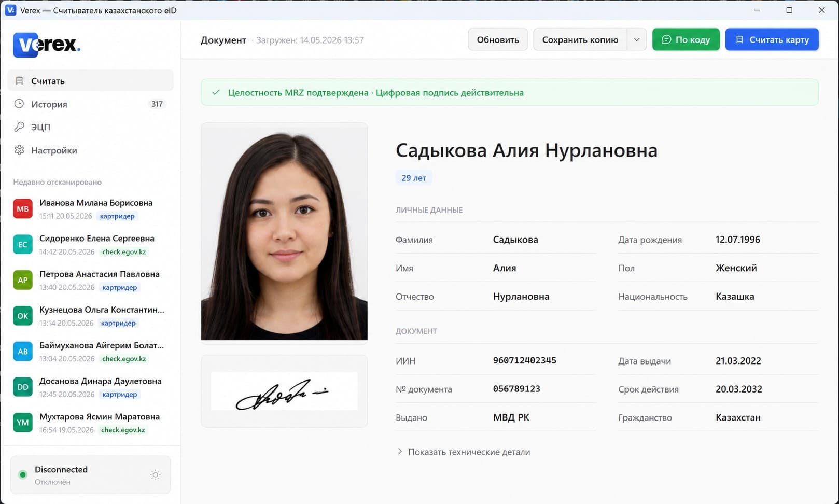Click the DD avatar for Досанова Динара
839x504 pixels.
[23, 387]
